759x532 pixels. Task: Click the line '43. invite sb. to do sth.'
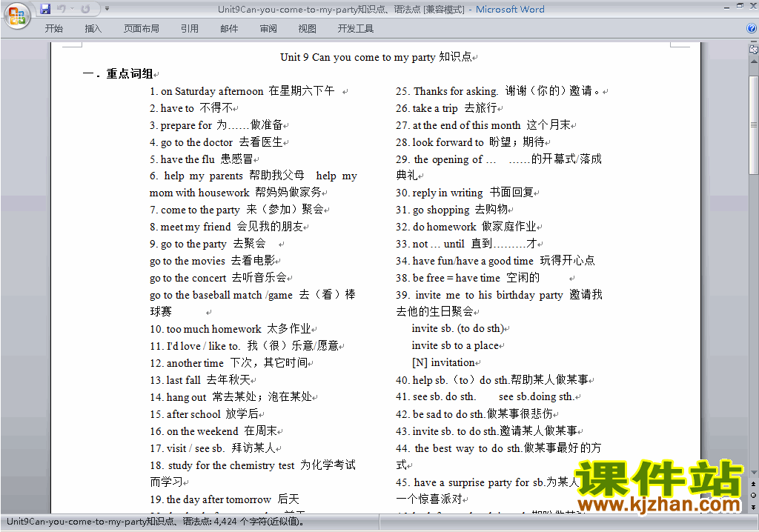coord(486,430)
